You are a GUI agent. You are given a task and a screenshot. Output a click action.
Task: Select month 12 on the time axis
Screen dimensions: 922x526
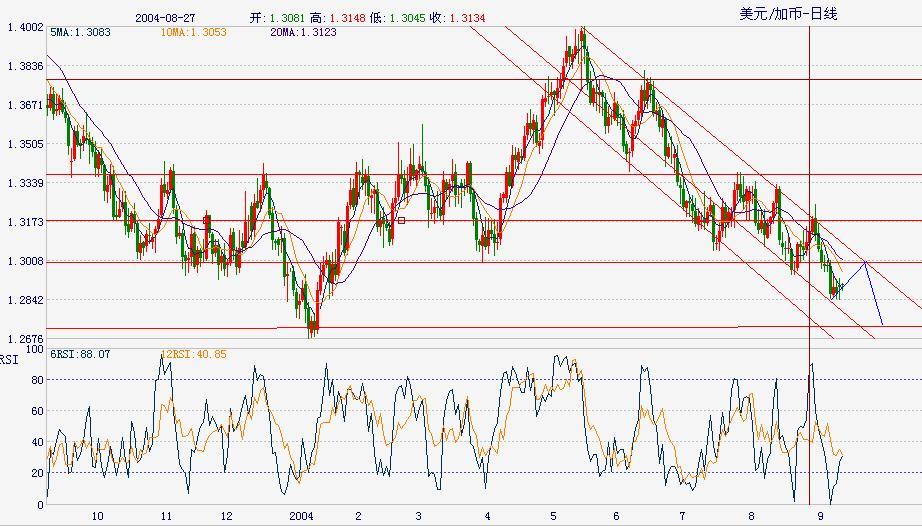pos(226,516)
